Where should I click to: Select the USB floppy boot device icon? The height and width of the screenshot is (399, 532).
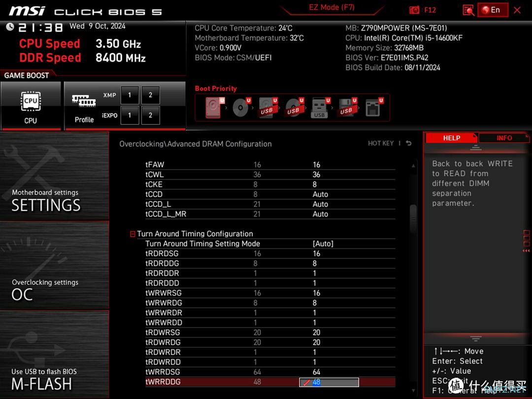(x=347, y=107)
